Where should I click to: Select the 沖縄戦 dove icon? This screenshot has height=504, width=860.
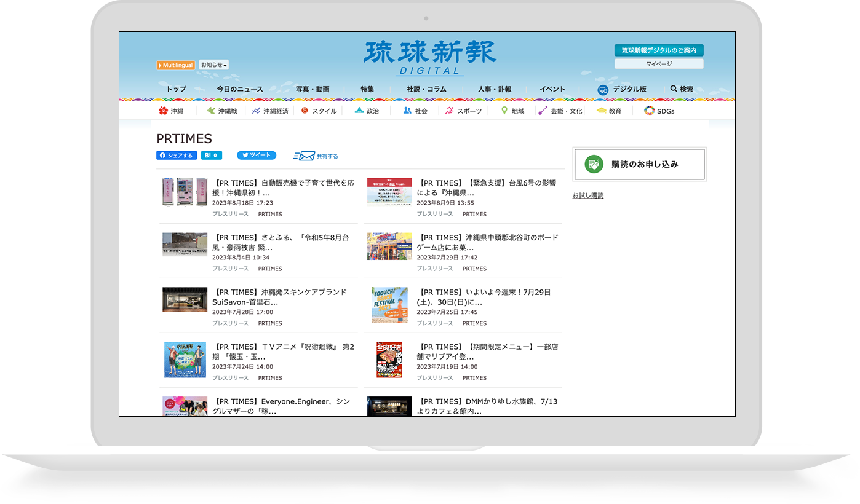tap(211, 111)
